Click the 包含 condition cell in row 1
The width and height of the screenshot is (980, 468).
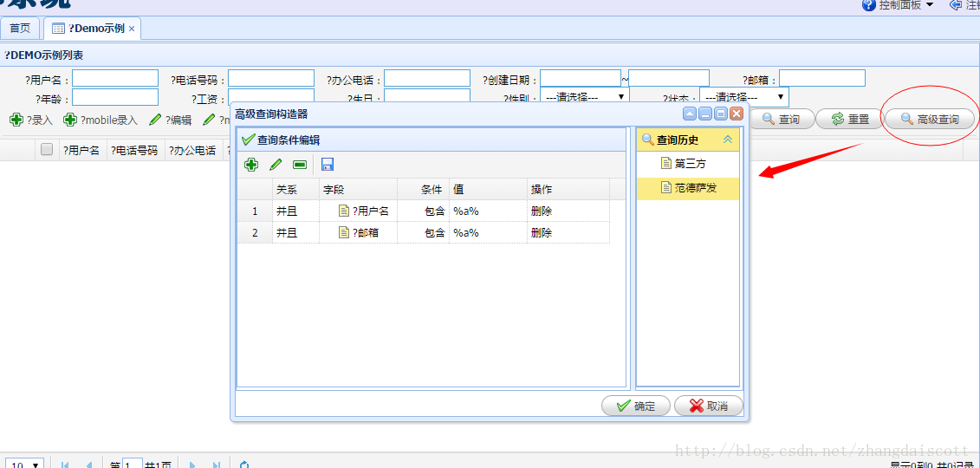pyautogui.click(x=423, y=211)
